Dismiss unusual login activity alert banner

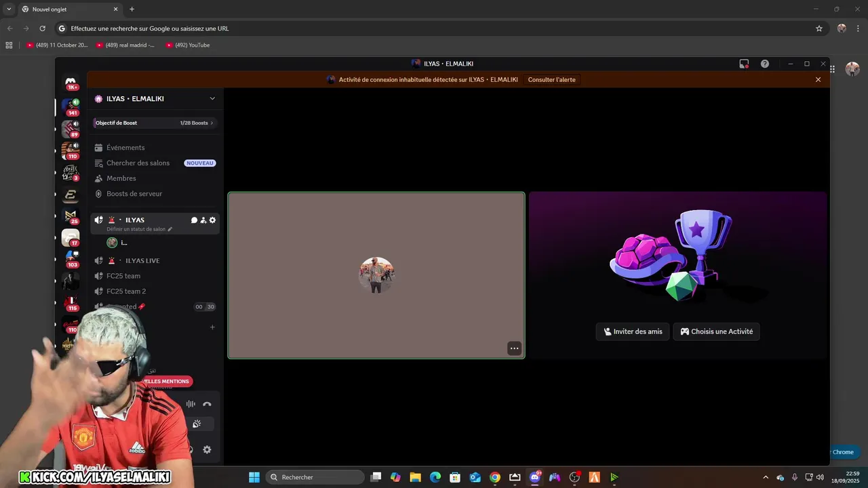pyautogui.click(x=818, y=79)
